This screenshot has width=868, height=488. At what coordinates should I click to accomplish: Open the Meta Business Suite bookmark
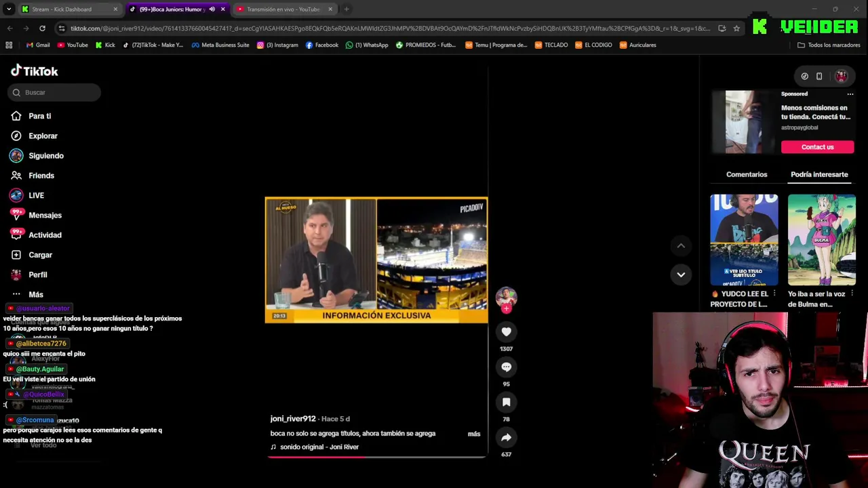coord(220,45)
